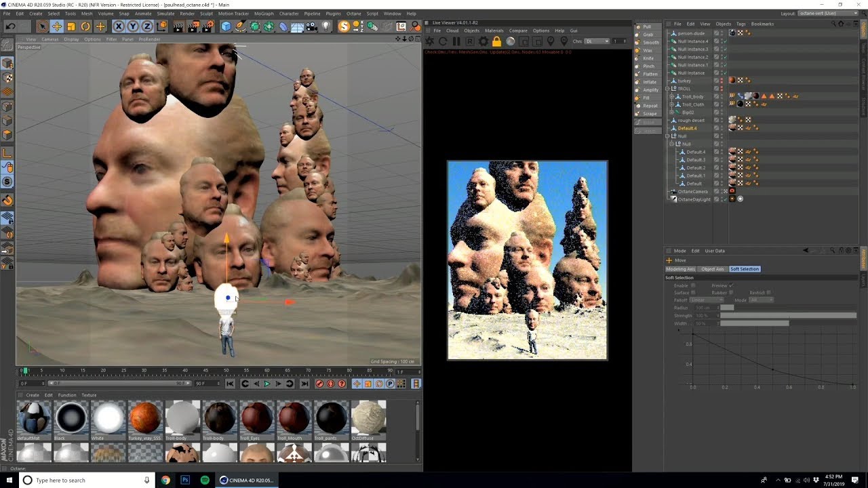This screenshot has height=488, width=868.
Task: Click the Rotate tool icon
Action: click(x=85, y=26)
